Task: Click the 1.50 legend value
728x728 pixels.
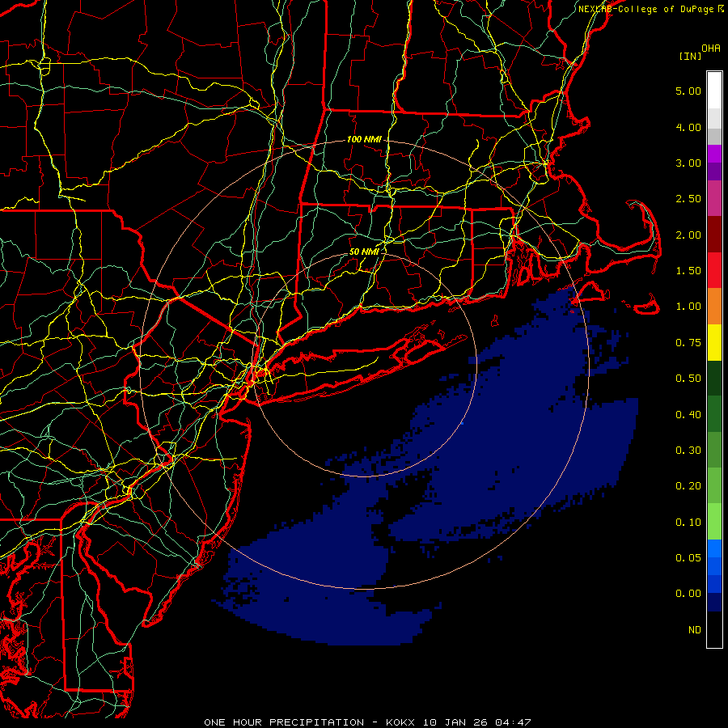Action: 688,271
